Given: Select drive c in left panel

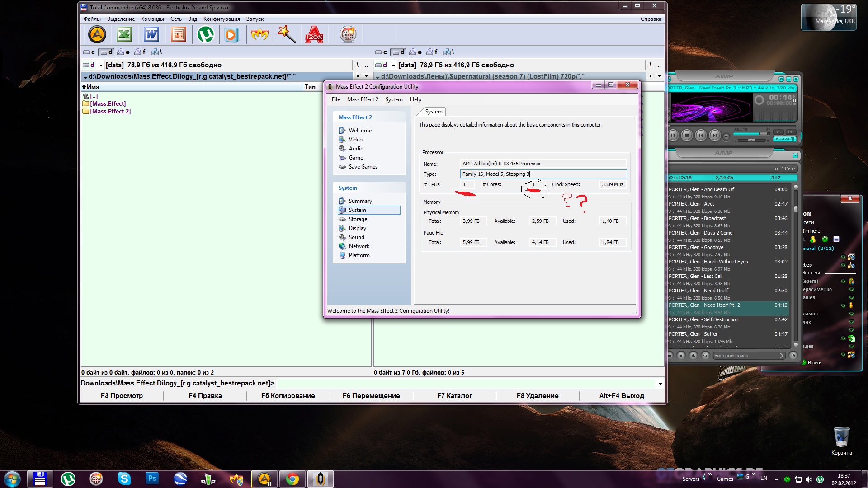Looking at the screenshot, I should (x=89, y=52).
